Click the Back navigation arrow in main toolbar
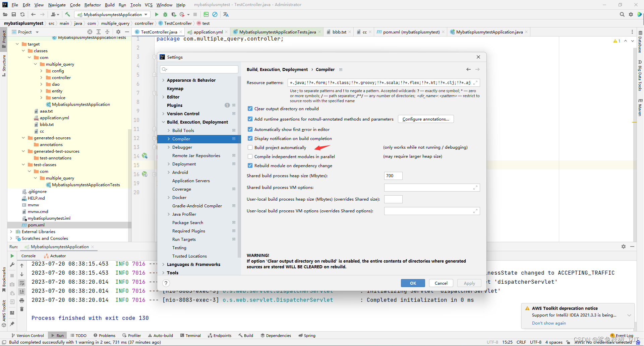The width and height of the screenshot is (644, 346). (33, 14)
